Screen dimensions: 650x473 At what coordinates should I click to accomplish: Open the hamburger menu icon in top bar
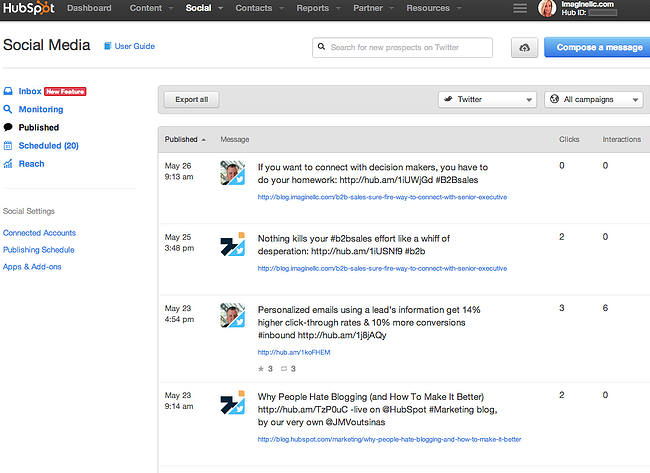520,8
